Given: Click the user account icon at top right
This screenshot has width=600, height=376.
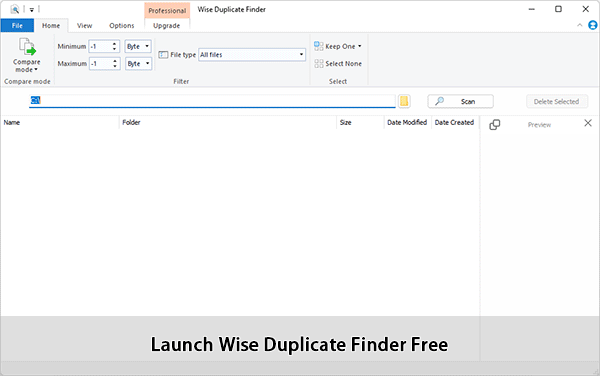Looking at the screenshot, I should click(593, 25).
